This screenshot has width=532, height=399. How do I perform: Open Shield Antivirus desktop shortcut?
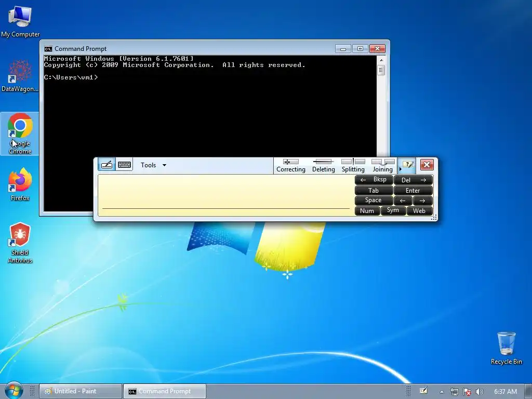coord(20,243)
